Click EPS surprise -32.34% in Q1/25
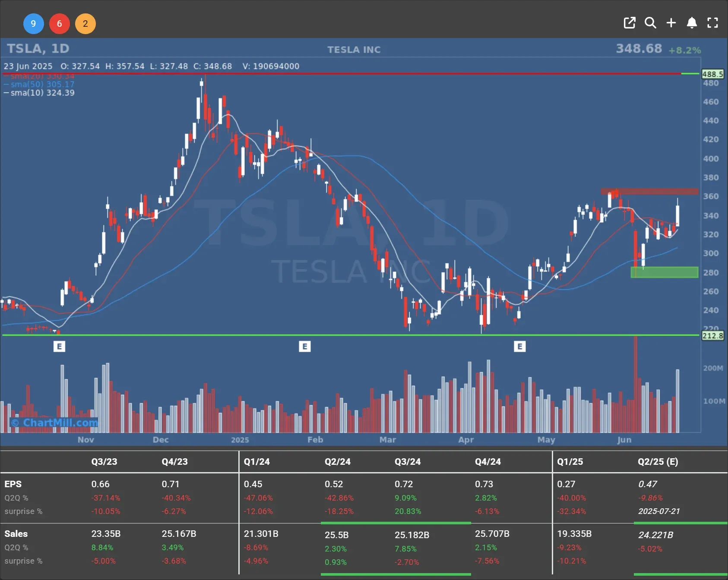Screen dimensions: 728x580 (x=572, y=511)
